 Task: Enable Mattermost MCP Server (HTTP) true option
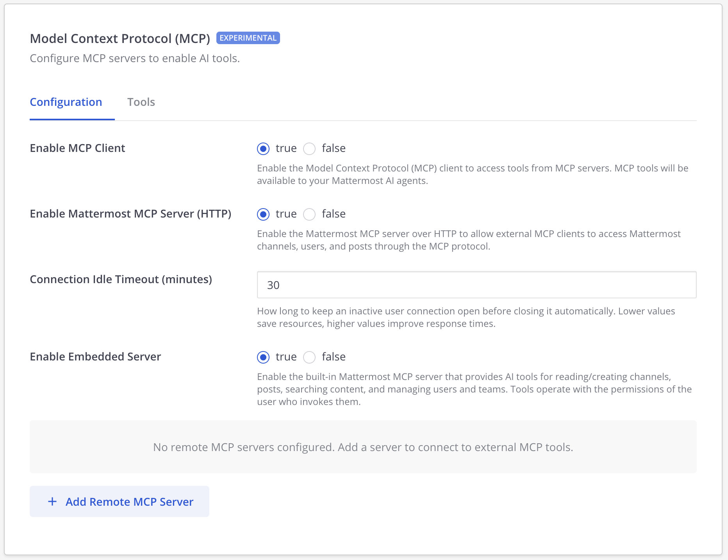(x=263, y=214)
